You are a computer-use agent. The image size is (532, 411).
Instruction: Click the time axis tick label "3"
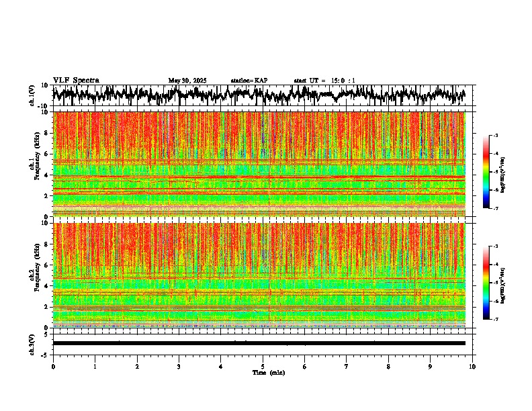[x=179, y=367]
